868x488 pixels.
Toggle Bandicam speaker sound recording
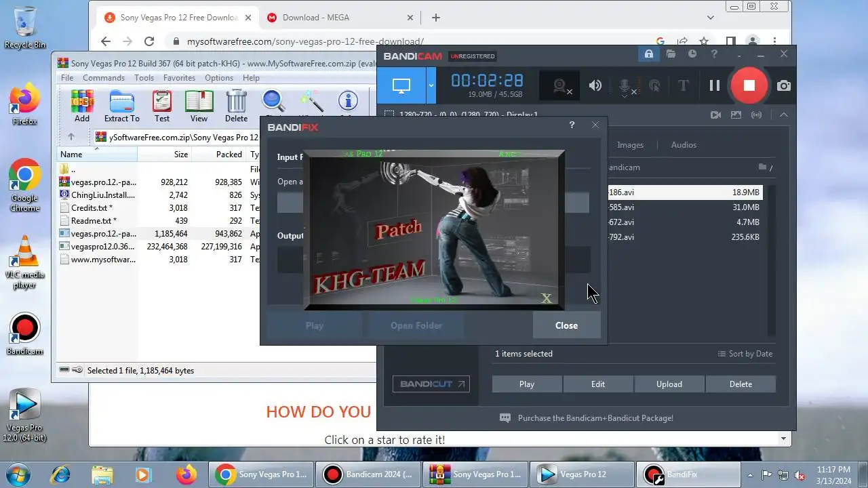[x=595, y=85]
